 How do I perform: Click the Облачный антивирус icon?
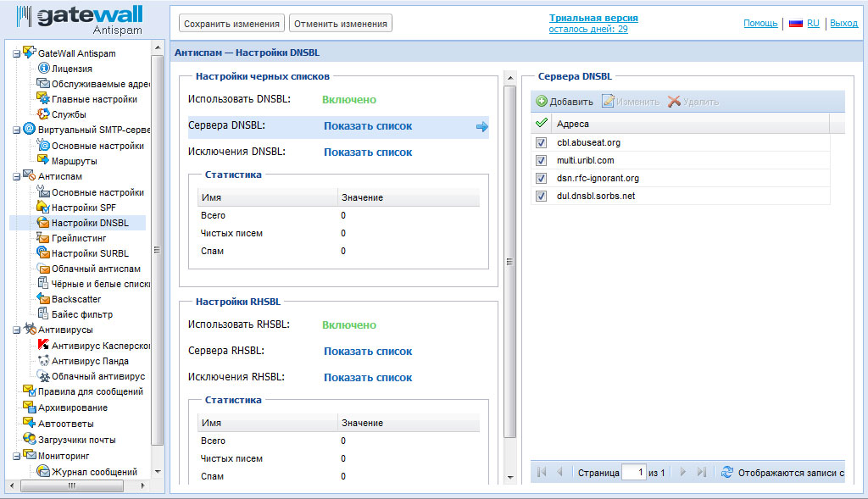point(43,375)
